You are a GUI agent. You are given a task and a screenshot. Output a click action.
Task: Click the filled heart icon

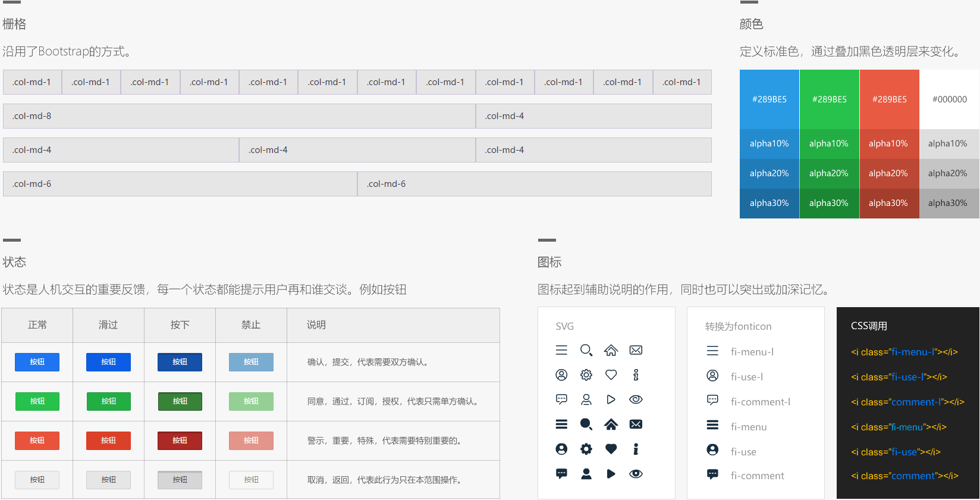coord(611,449)
